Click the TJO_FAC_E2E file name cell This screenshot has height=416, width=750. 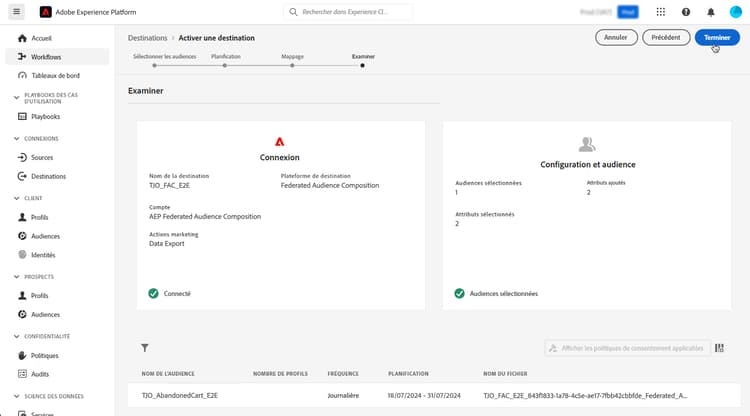coord(585,395)
